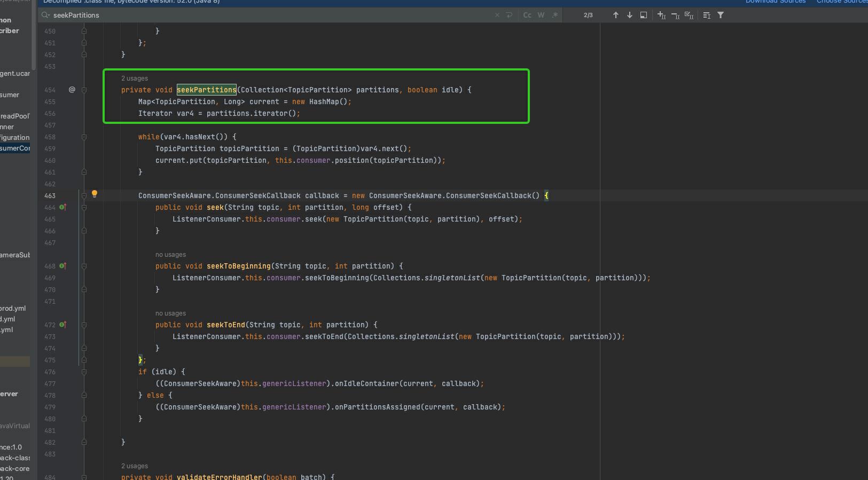Click the Download Sources link
This screenshot has height=480, width=868.
click(776, 2)
